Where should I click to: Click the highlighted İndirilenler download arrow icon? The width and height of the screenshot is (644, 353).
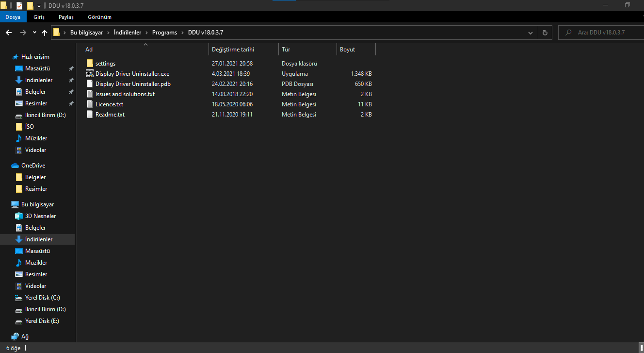(19, 239)
